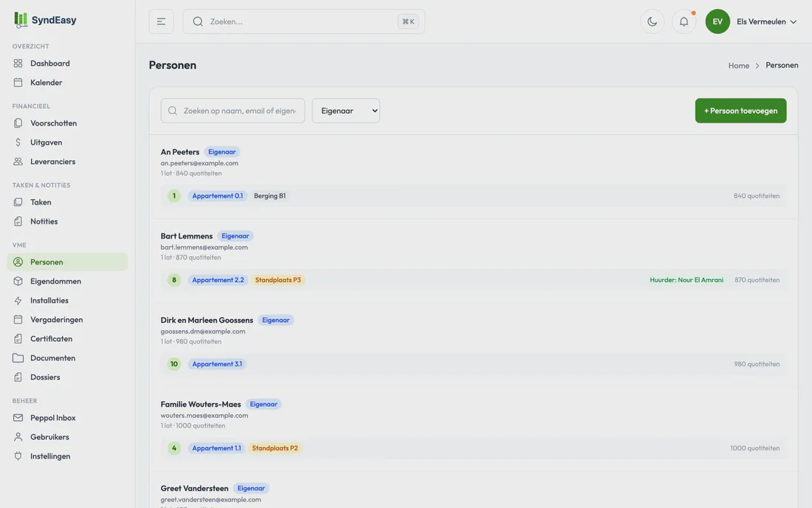Click the Dossiers file icon
The image size is (812, 508).
tap(18, 377)
